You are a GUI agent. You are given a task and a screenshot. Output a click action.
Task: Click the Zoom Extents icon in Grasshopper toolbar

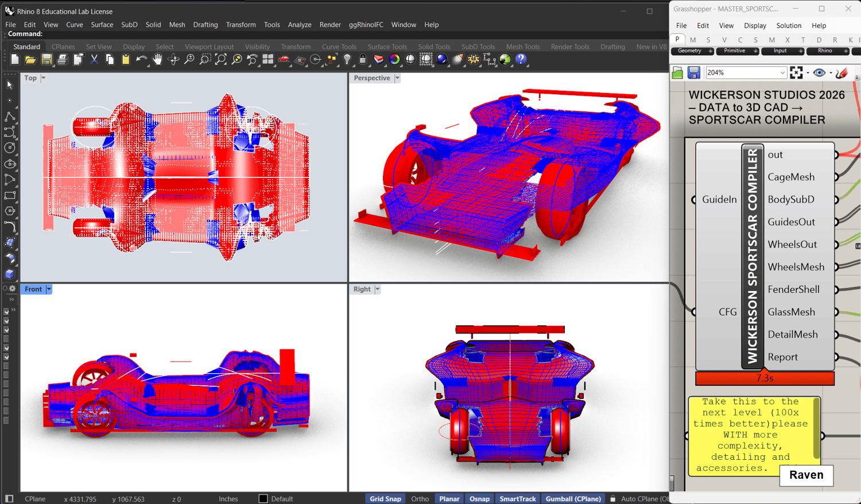(x=796, y=73)
